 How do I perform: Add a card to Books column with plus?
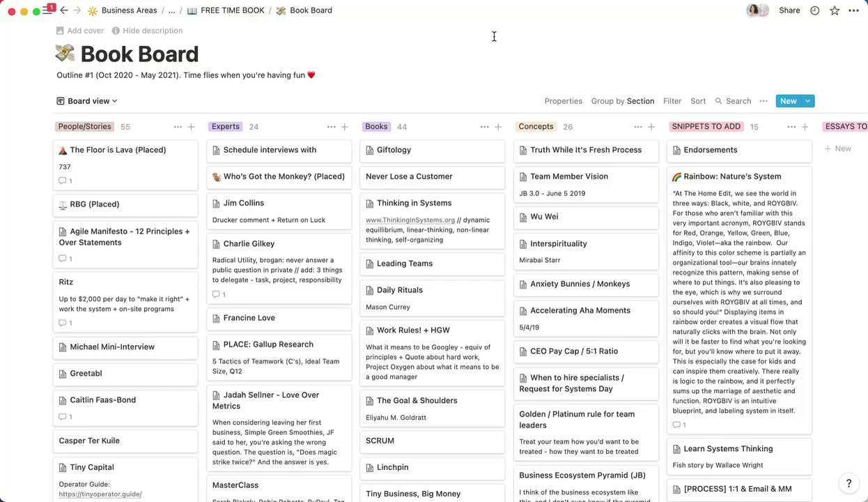point(498,127)
